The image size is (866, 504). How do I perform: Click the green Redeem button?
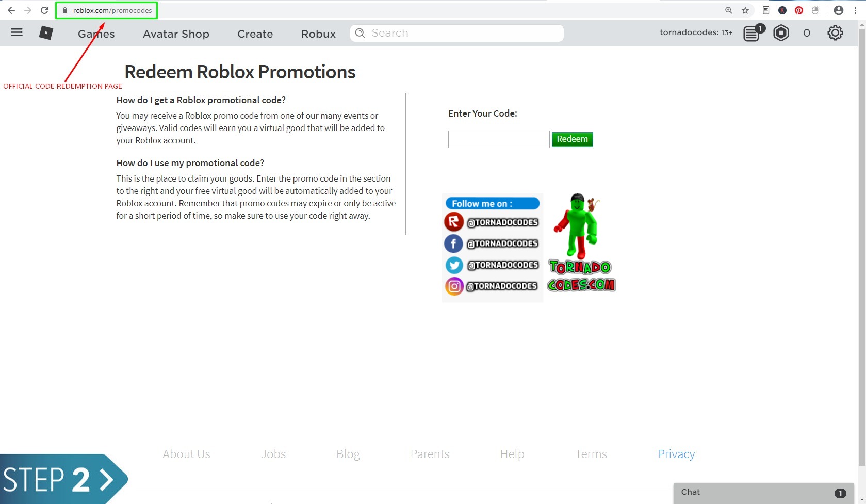[572, 139]
